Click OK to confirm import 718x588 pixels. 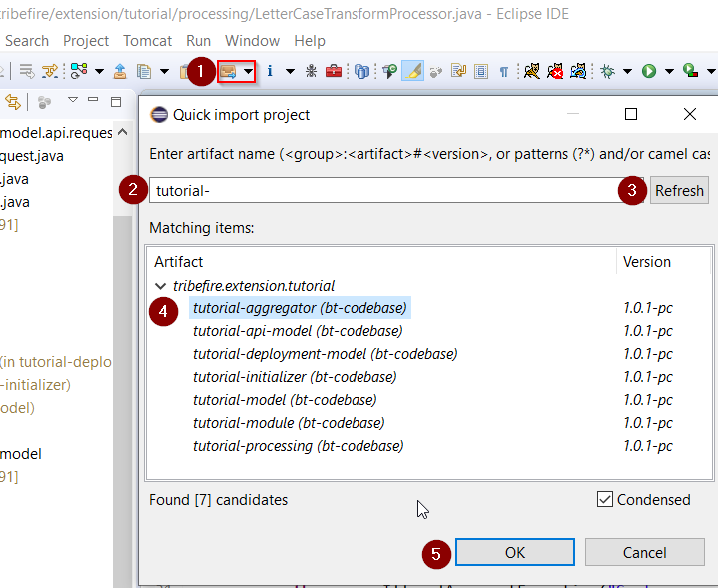[x=514, y=552]
